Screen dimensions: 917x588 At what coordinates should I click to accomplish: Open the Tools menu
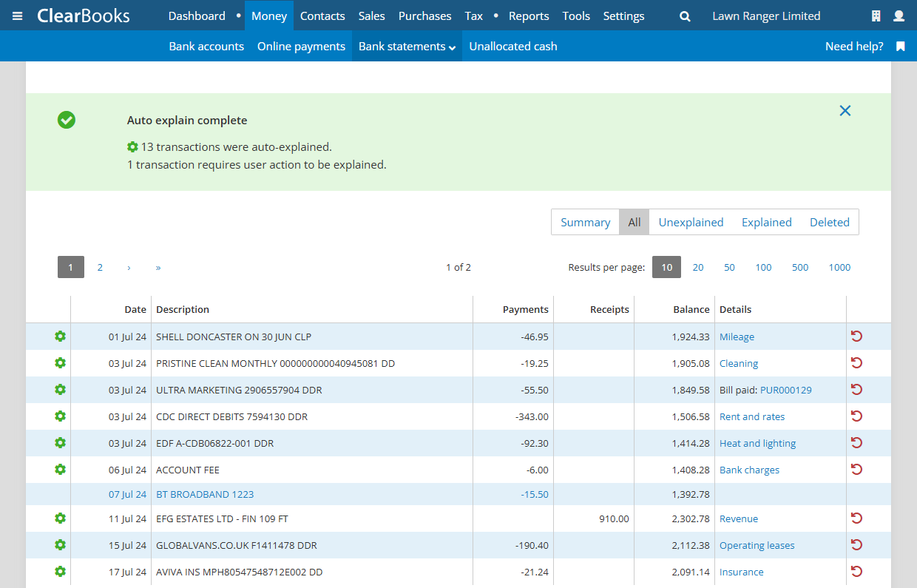[576, 16]
